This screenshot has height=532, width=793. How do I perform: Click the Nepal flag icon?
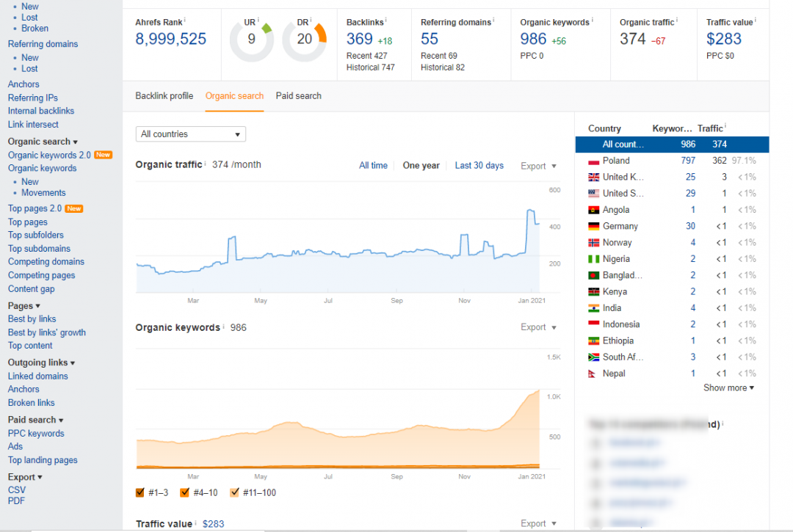593,374
